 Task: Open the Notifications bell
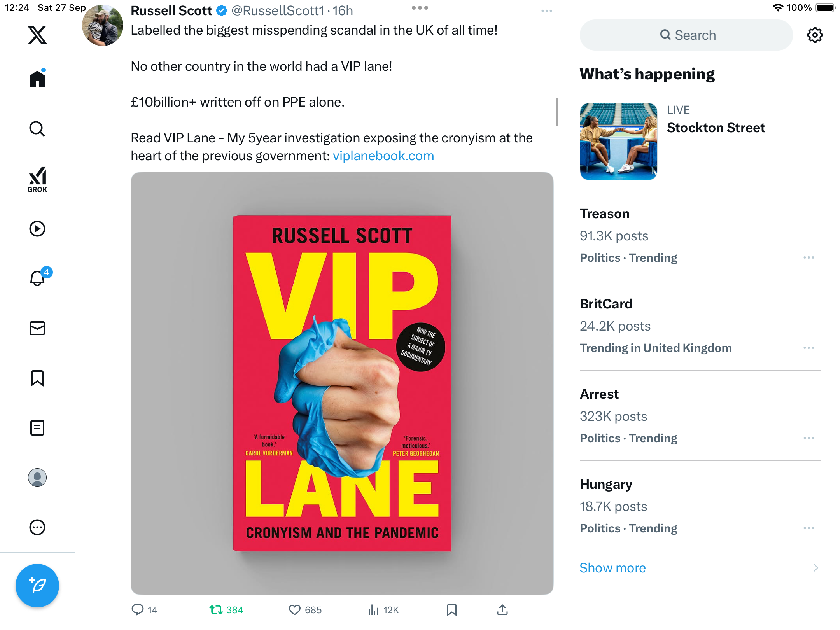(x=37, y=278)
